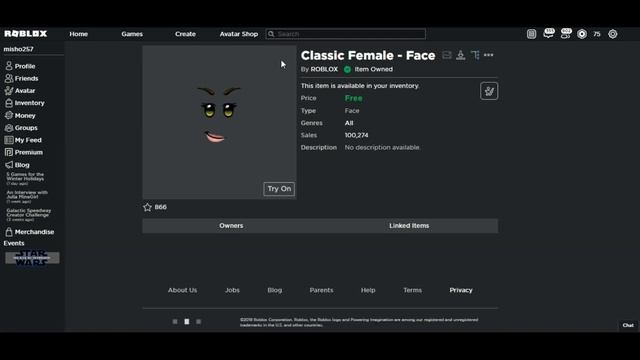
Task: Open the Parents footer link
Action: pyautogui.click(x=321, y=290)
